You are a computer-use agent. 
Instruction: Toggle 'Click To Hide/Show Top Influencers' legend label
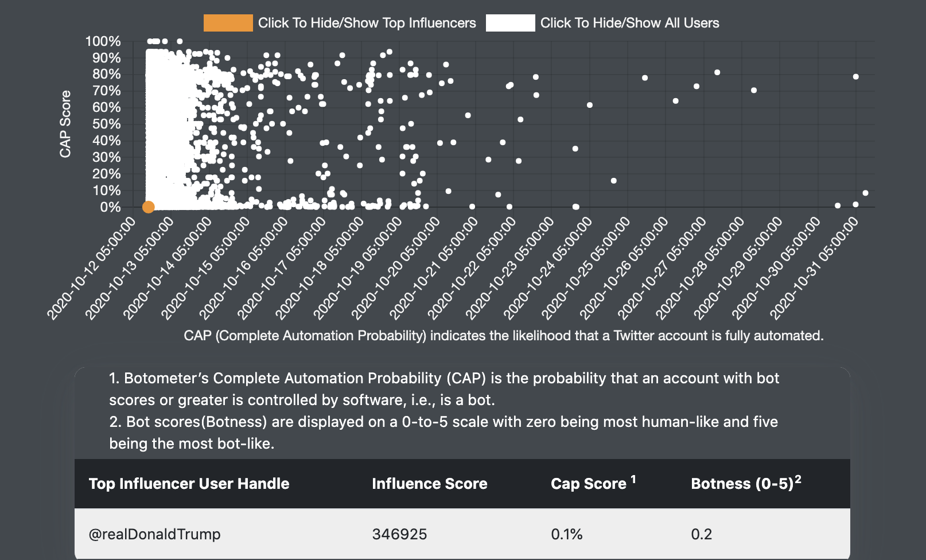coord(367,23)
